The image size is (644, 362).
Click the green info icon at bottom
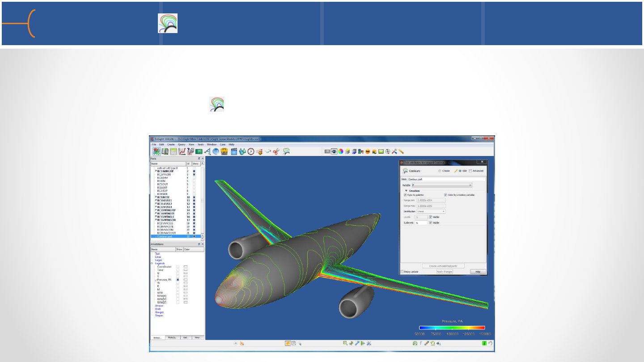tap(484, 343)
